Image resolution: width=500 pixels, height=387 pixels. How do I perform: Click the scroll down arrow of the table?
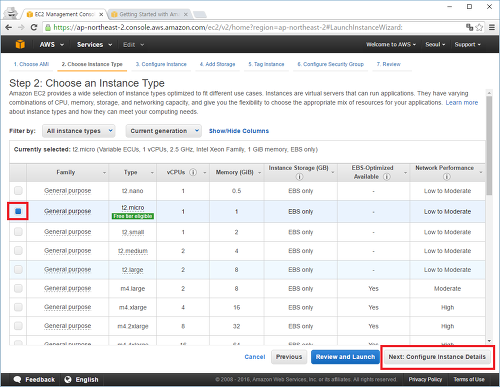click(489, 341)
